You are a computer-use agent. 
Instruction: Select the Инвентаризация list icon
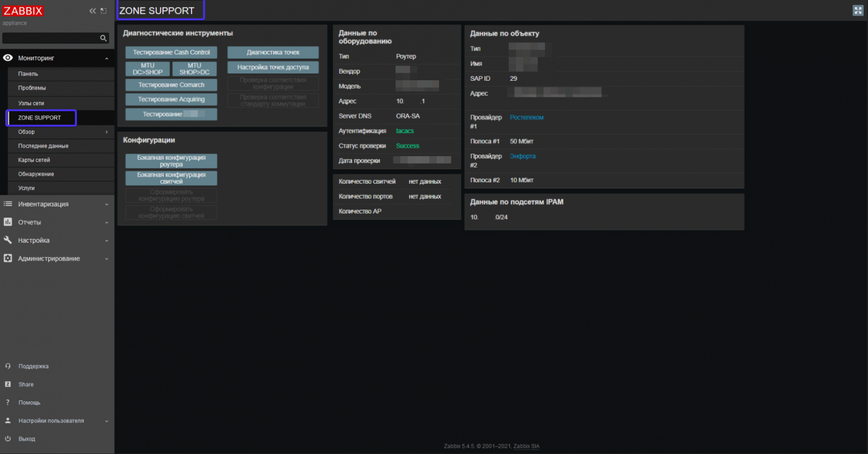pos(7,204)
